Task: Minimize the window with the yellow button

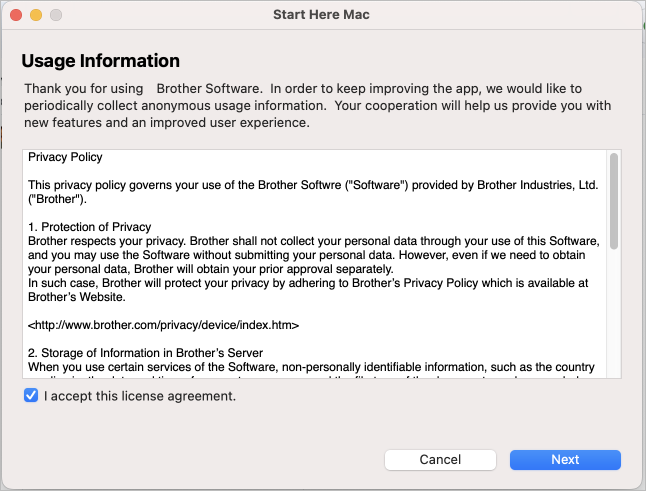Action: [36, 15]
